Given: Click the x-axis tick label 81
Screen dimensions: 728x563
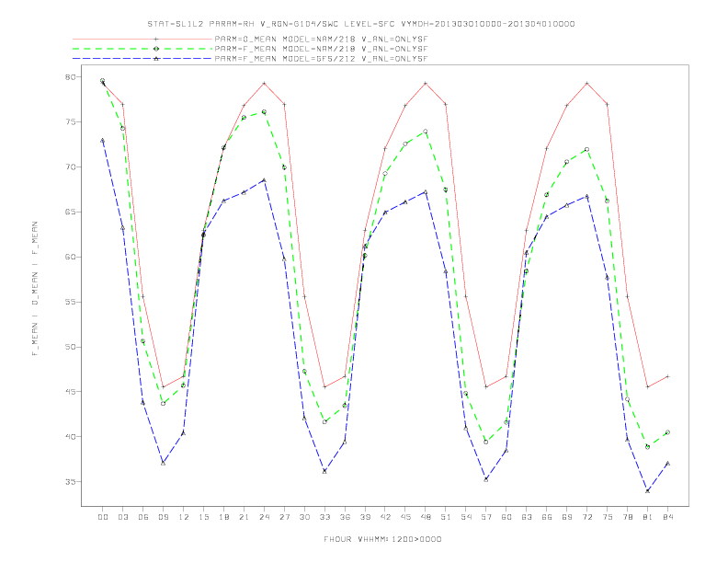Looking at the screenshot, I should click(648, 517).
